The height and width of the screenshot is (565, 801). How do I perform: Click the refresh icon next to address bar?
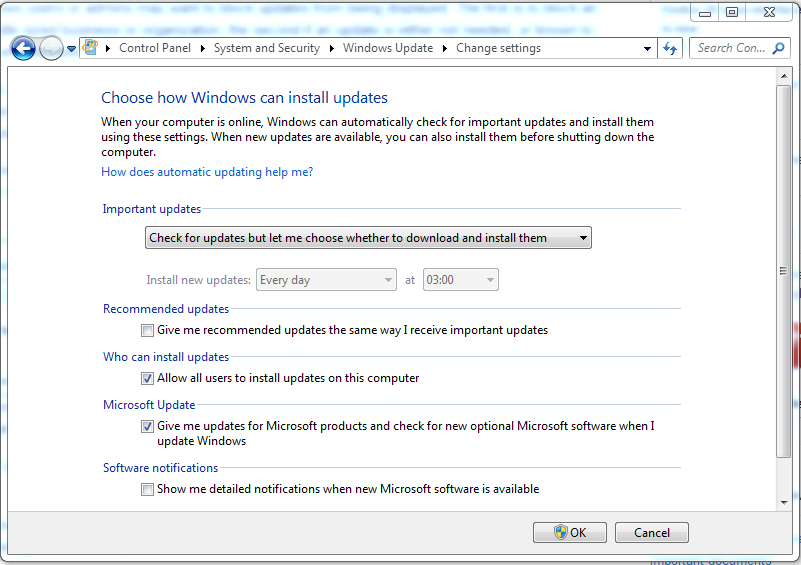pos(670,49)
